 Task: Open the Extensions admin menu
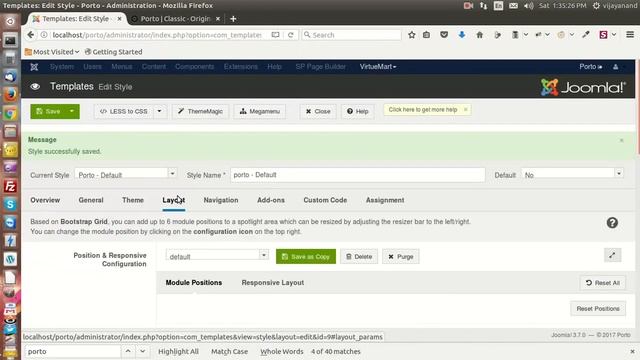coord(240,67)
